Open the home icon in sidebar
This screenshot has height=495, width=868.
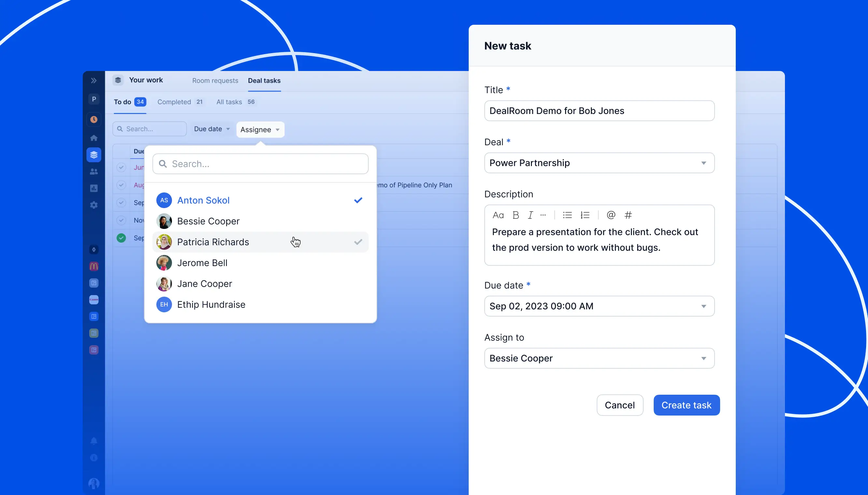coord(94,138)
